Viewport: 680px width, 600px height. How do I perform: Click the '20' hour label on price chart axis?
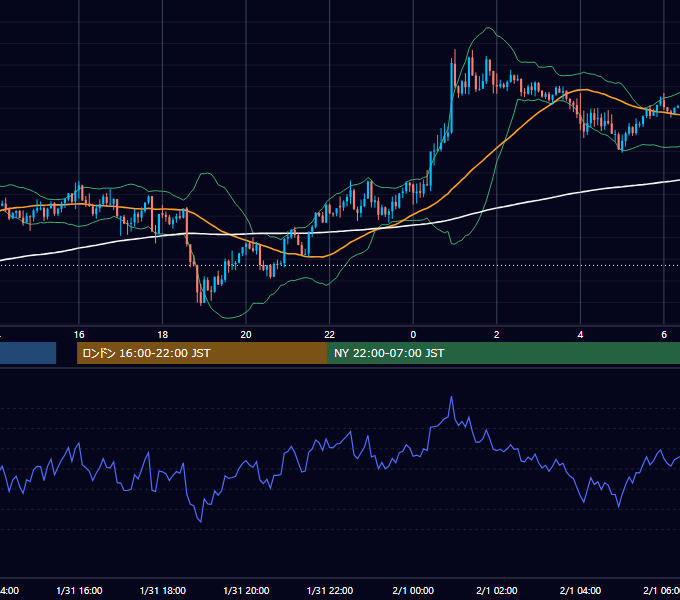coord(246,335)
